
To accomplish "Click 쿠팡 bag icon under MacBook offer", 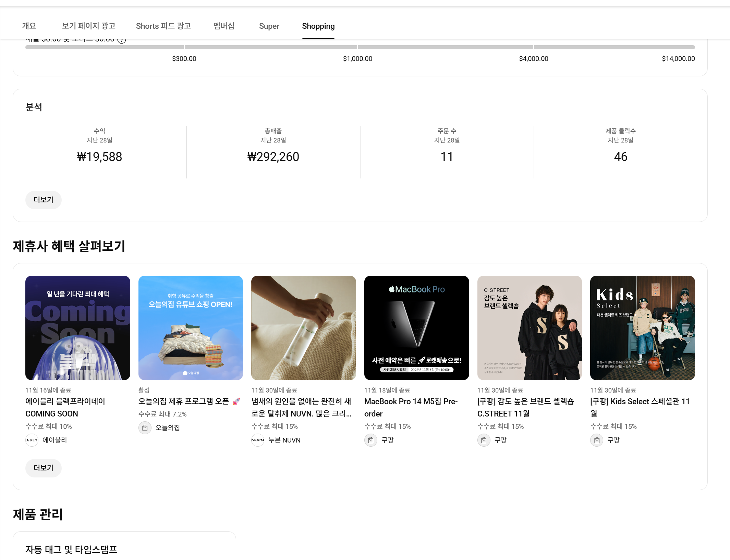I will click(370, 440).
